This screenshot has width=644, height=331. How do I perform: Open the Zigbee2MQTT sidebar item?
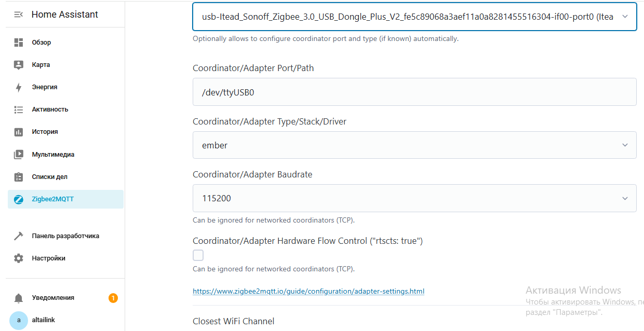point(53,199)
